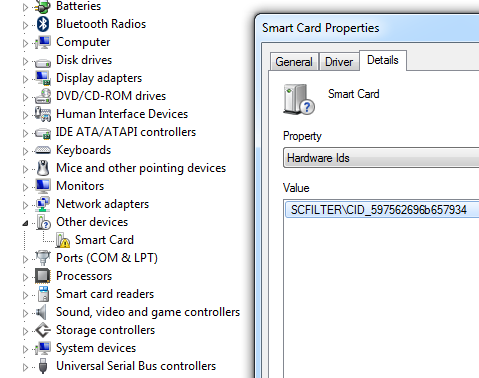Click the Network adapters icon
Image resolution: width=479 pixels, height=378 pixels.
point(43,204)
